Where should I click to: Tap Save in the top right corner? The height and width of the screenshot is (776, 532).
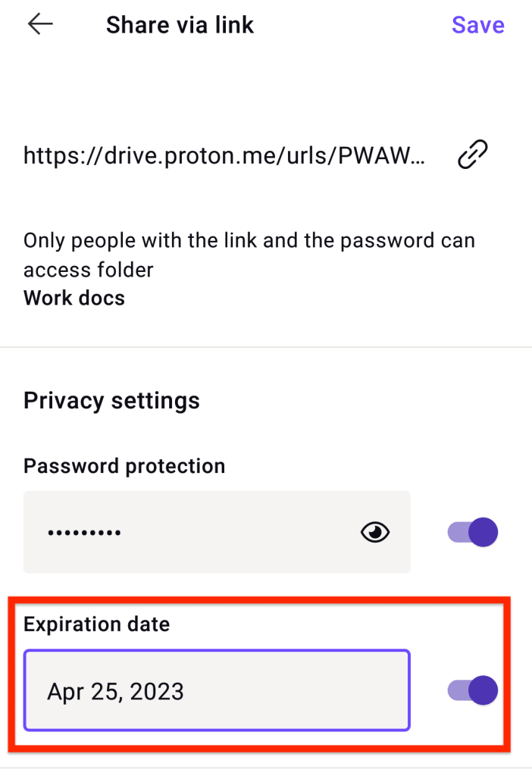click(477, 24)
